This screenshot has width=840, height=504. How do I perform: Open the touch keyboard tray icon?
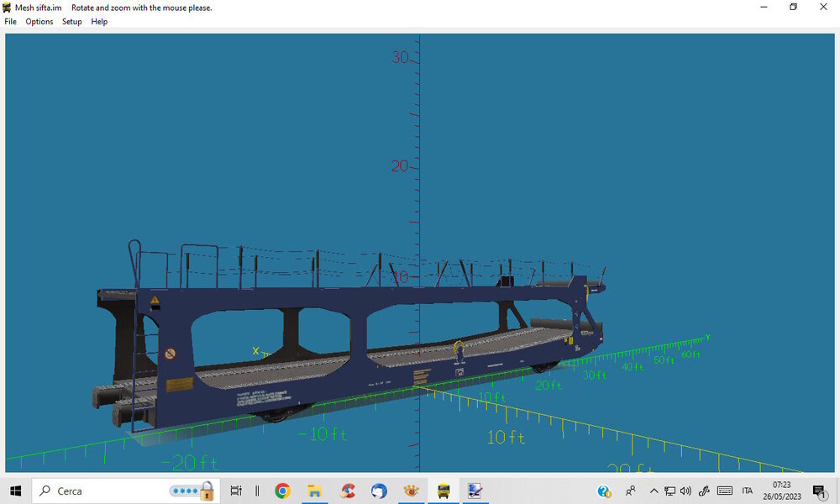point(725,491)
